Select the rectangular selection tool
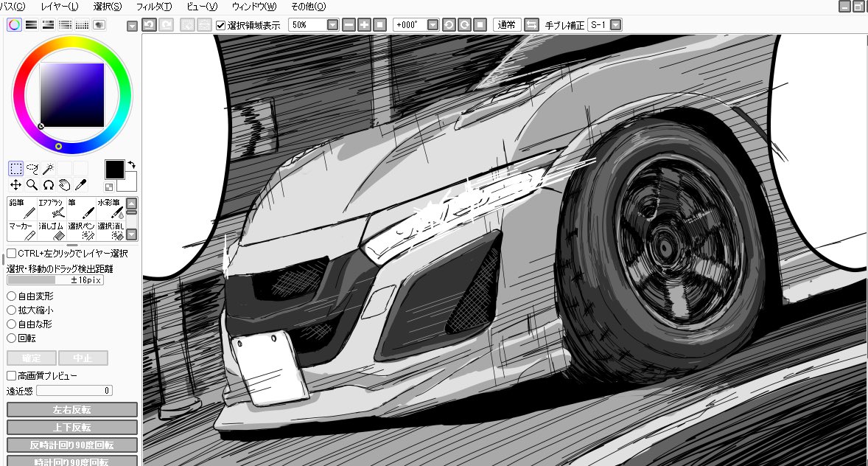Viewport: 868px width, 466px height. point(15,168)
